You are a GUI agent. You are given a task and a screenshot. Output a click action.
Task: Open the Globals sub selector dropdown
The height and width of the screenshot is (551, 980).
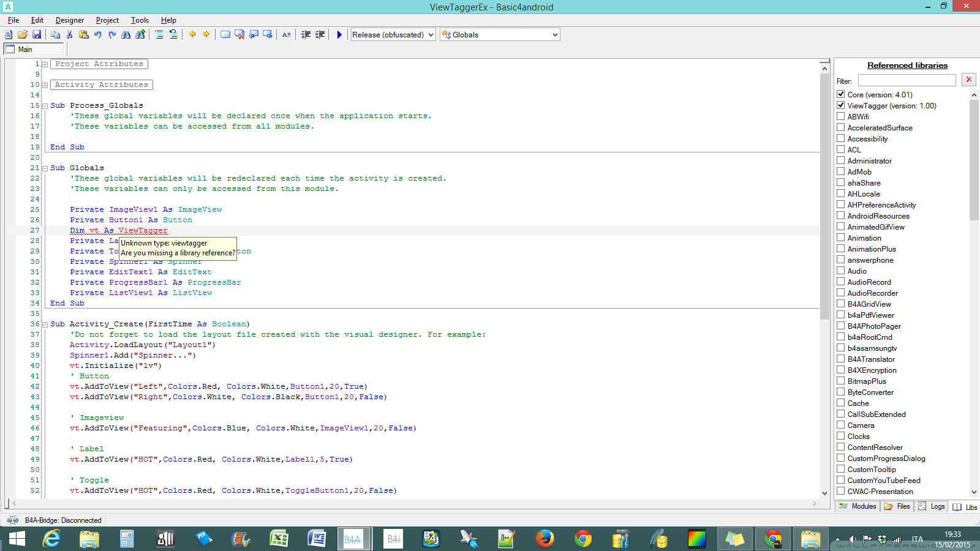(500, 35)
